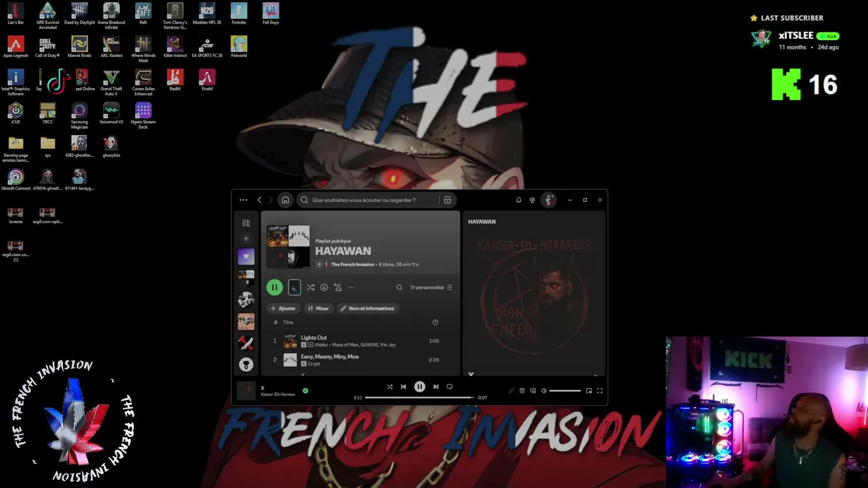
Task: Open Spotify's three-dot application menu
Action: click(x=243, y=200)
